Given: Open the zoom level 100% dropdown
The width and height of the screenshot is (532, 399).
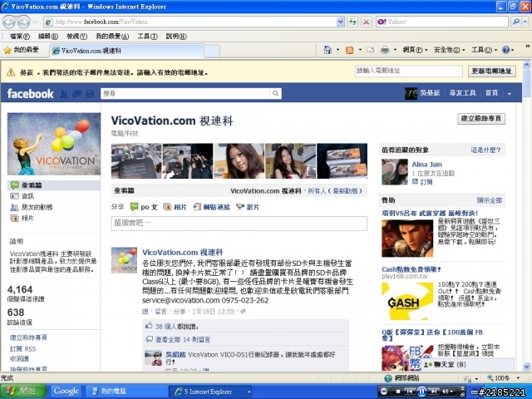Looking at the screenshot, I should tap(518, 378).
